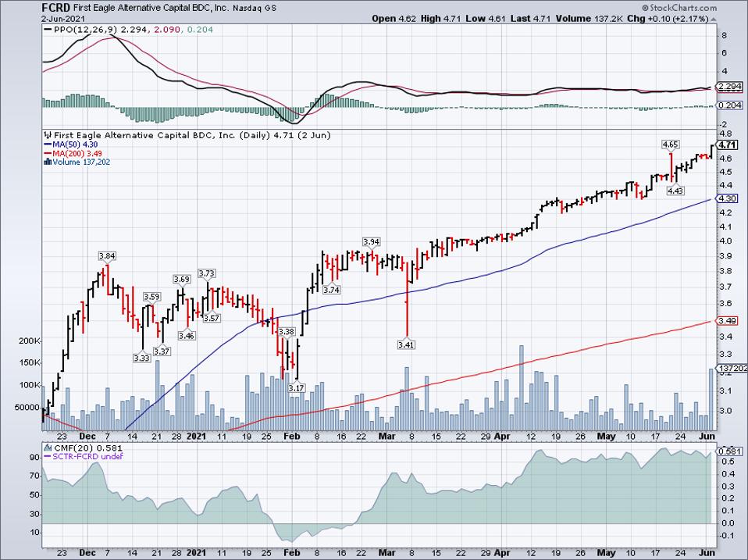Click the 3.38 price label near February
This screenshot has height=560, width=748.
(x=287, y=331)
